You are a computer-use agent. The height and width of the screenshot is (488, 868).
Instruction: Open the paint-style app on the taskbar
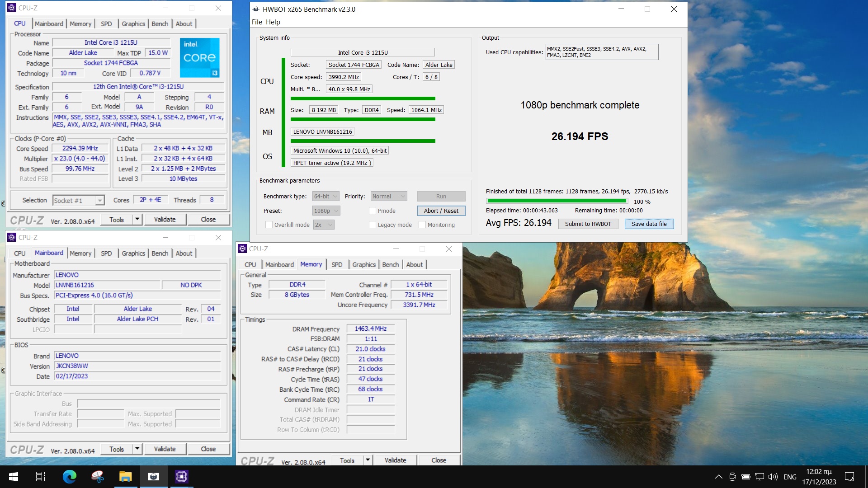click(98, 477)
